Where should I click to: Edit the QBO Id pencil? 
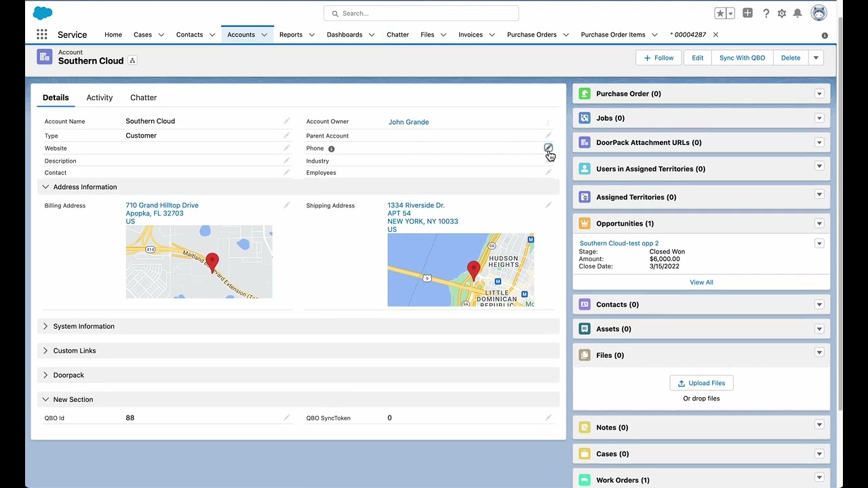287,418
